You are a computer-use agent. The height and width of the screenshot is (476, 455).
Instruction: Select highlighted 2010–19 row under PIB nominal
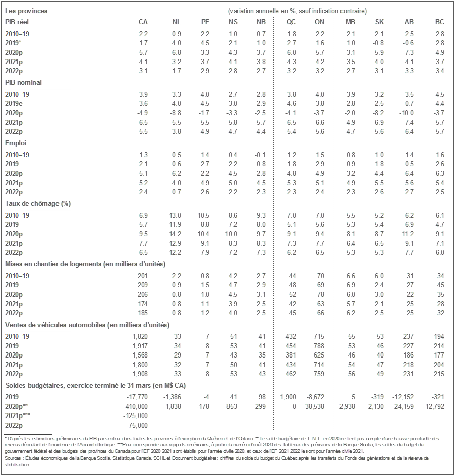point(38,94)
